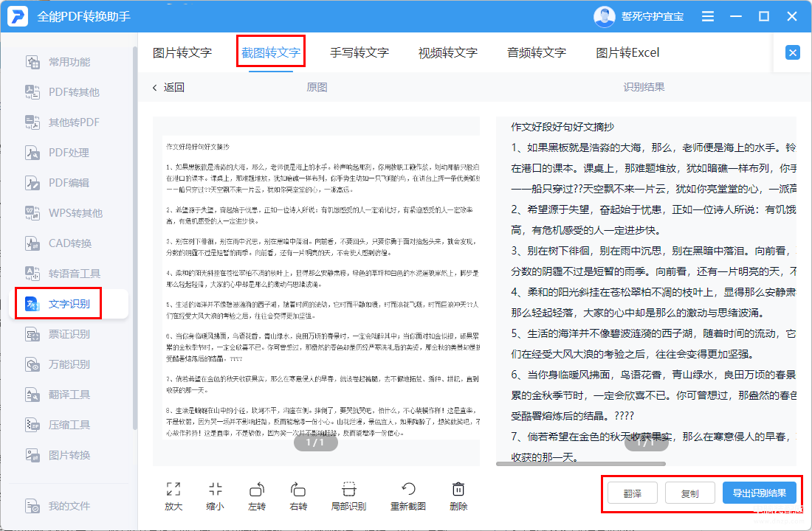Image resolution: width=812 pixels, height=531 pixels.
Task: Switch to 手写转文字 tab
Action: [x=359, y=52]
